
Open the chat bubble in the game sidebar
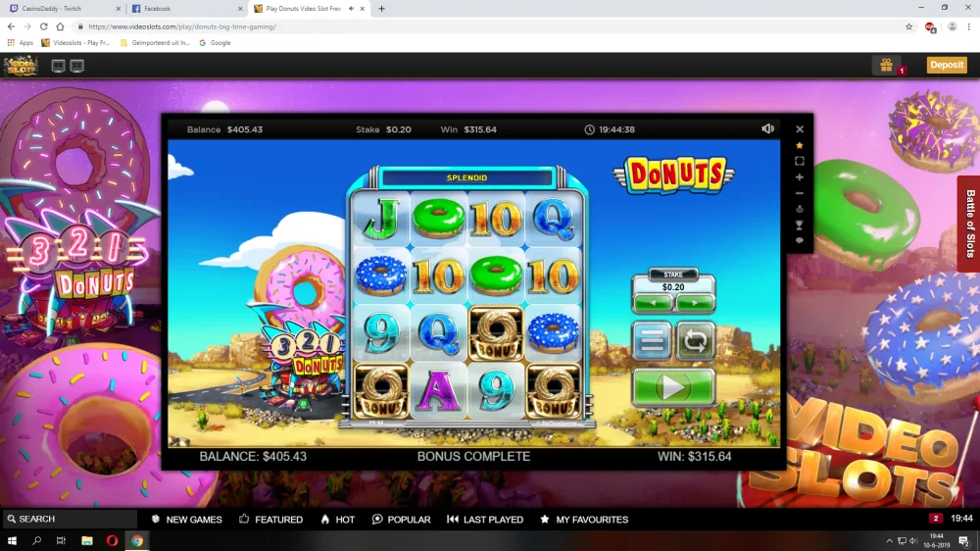click(800, 241)
